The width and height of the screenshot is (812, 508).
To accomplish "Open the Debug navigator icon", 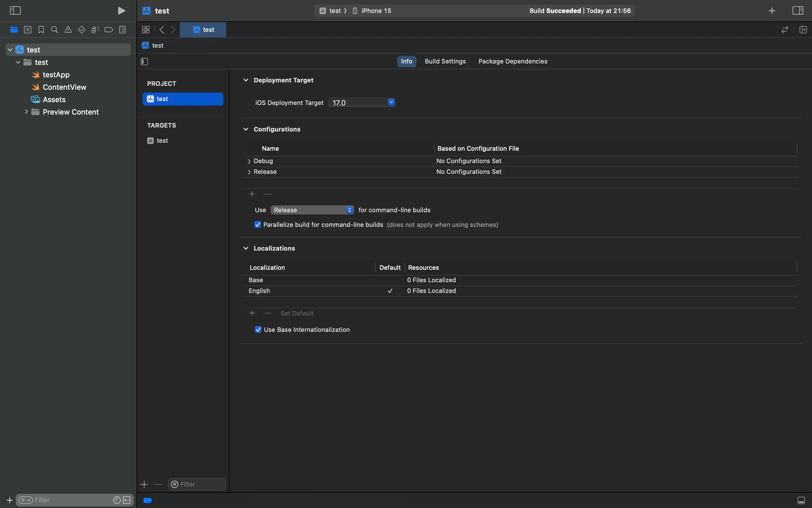I will pyautogui.click(x=95, y=30).
